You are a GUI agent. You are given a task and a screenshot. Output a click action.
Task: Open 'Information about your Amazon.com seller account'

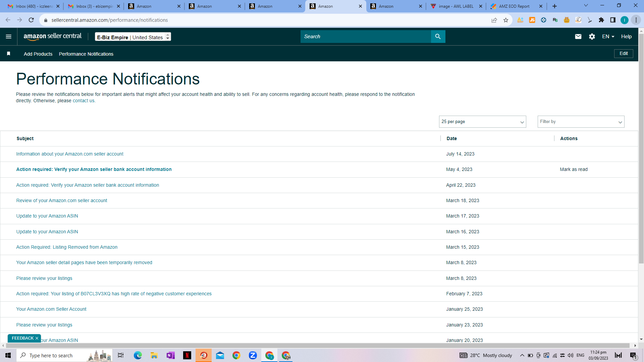pyautogui.click(x=70, y=154)
